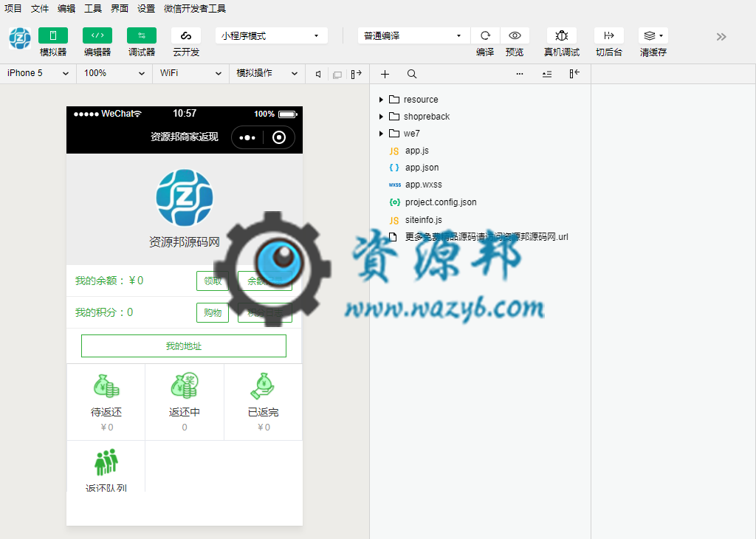756x539 pixels.
Task: Open the 返还中 coins item
Action: 185,402
